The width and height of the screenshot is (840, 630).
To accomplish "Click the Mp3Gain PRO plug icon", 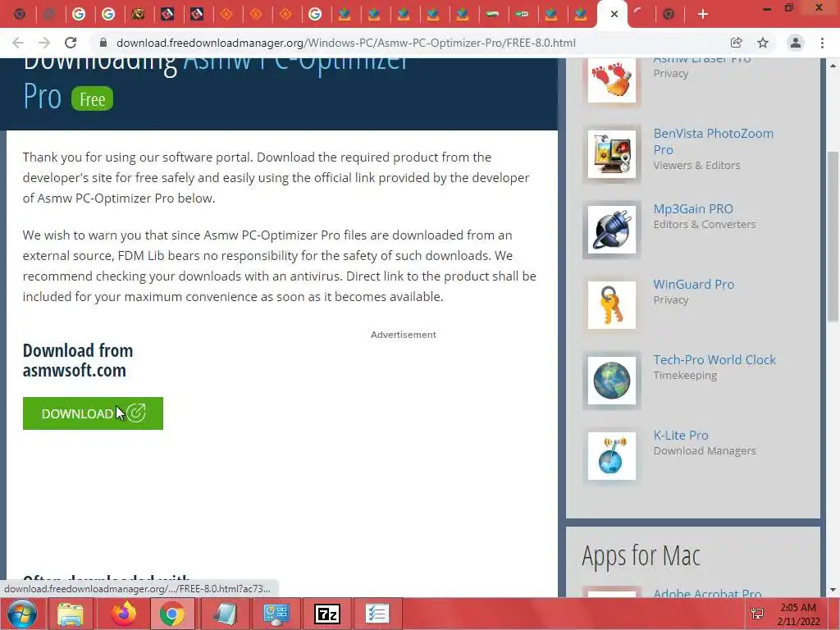I will pyautogui.click(x=611, y=230).
